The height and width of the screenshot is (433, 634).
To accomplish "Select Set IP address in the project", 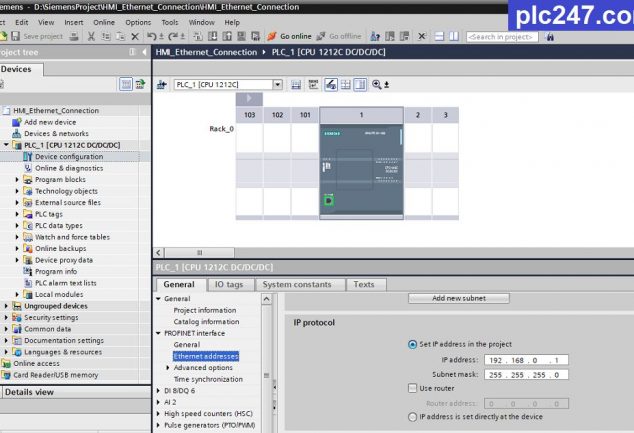I will (412, 344).
